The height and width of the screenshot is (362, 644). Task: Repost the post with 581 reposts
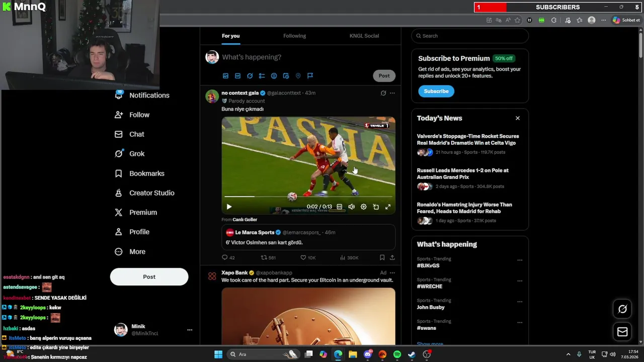click(x=268, y=257)
